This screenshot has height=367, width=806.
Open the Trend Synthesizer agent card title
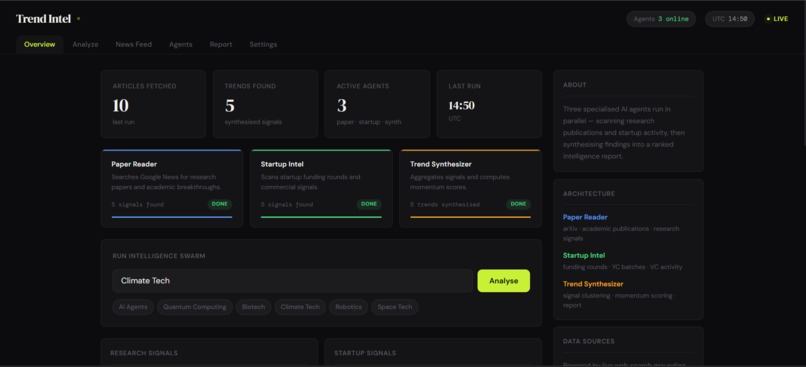(441, 164)
